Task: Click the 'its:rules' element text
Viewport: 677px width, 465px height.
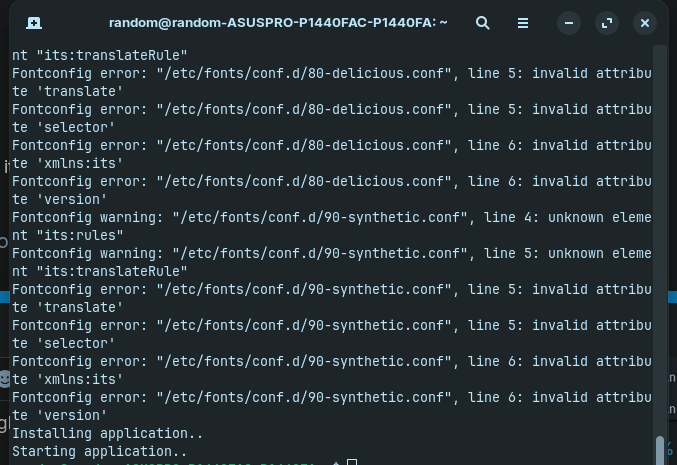Action: pos(79,235)
